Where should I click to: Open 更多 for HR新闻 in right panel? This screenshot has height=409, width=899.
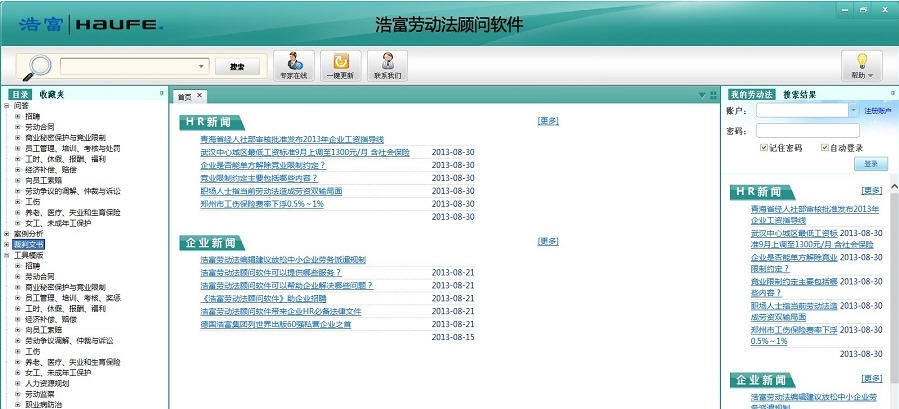872,190
